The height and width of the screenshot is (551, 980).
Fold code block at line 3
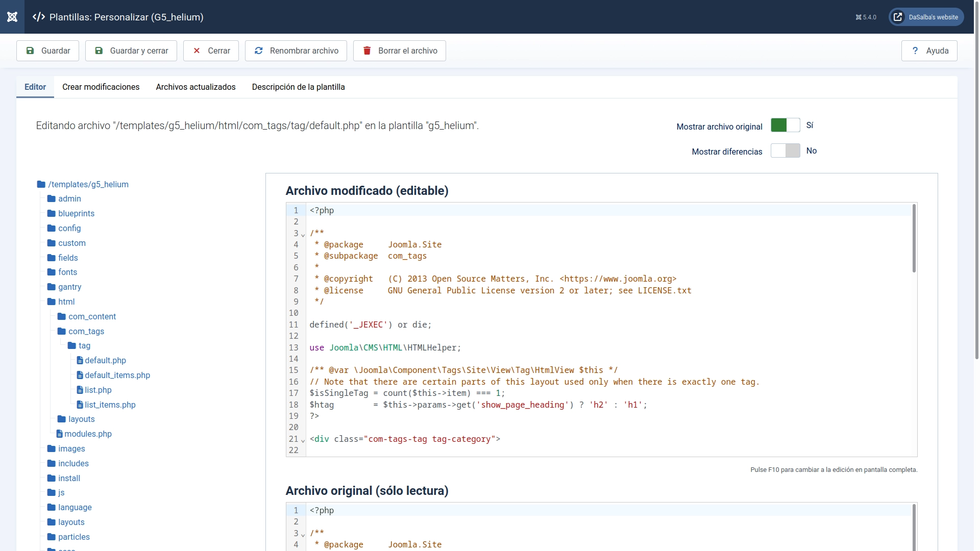click(303, 235)
